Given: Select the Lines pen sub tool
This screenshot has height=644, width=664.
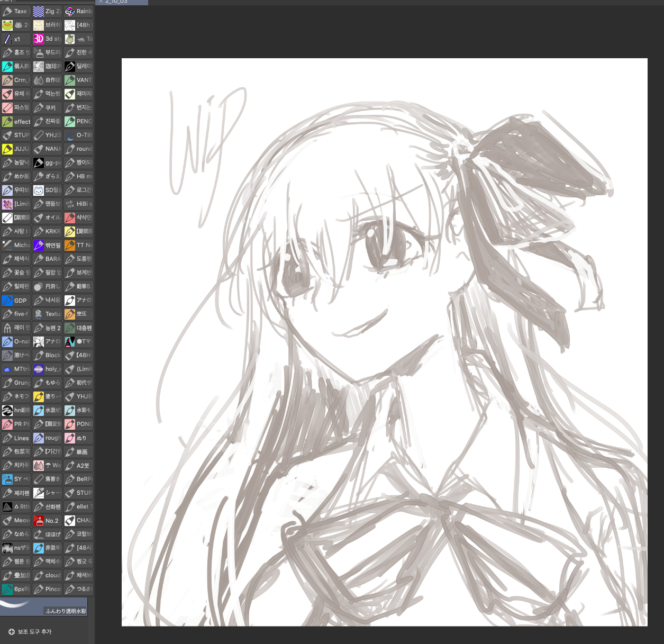Looking at the screenshot, I should click(15, 438).
